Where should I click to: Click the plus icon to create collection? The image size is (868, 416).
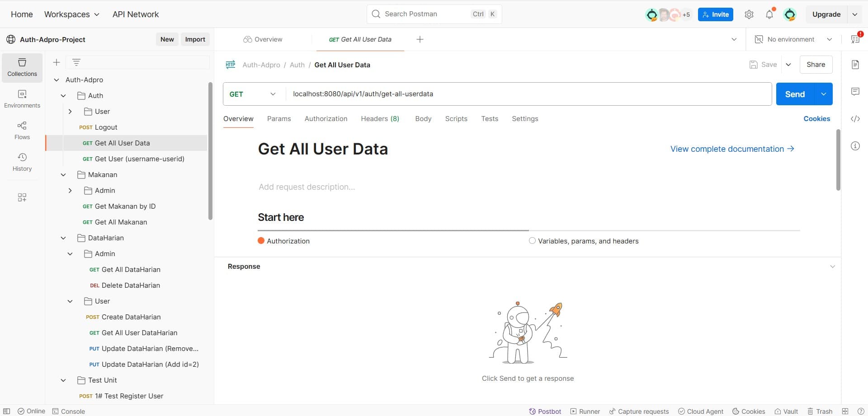[57, 62]
